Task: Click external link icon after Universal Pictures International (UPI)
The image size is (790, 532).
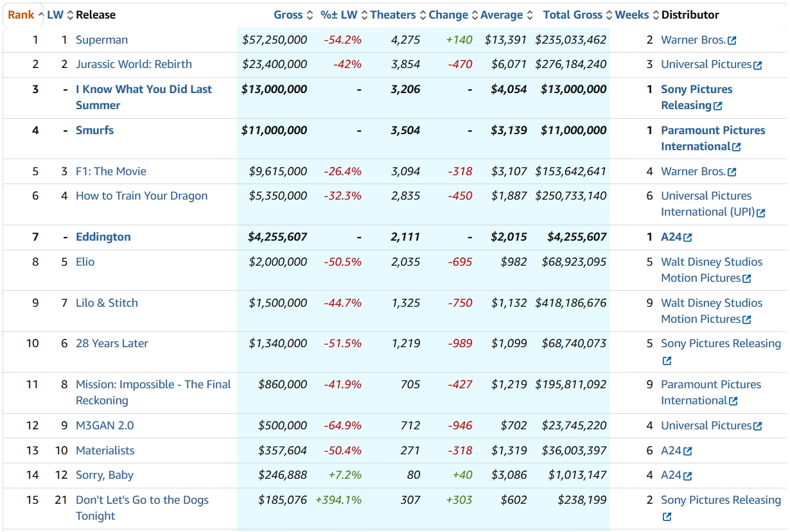Action: (x=761, y=212)
